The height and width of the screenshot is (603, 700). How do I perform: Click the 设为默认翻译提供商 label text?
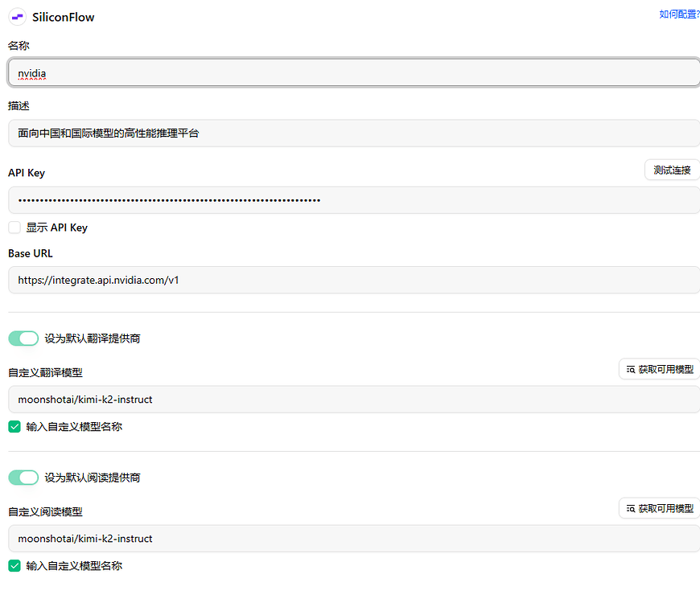click(x=93, y=338)
